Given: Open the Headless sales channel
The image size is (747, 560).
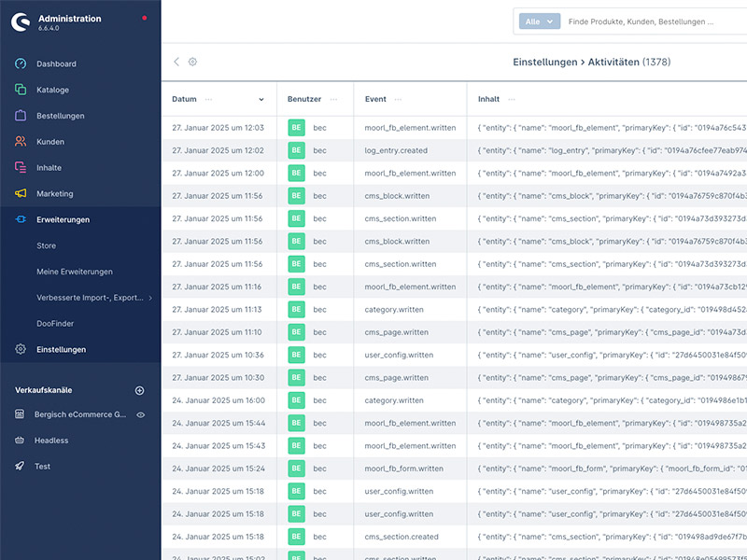Looking at the screenshot, I should (x=51, y=441).
